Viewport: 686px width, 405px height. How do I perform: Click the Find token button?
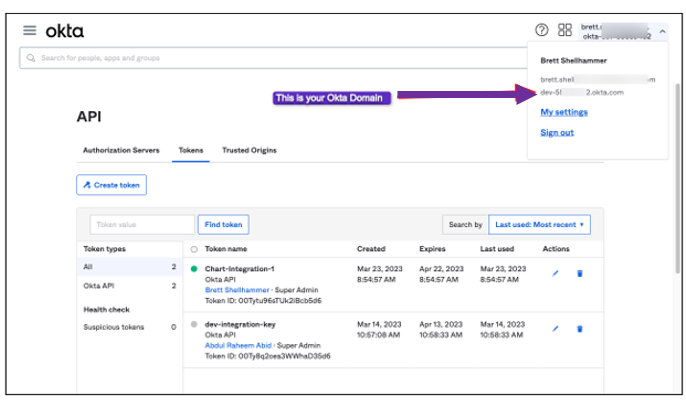click(x=224, y=224)
